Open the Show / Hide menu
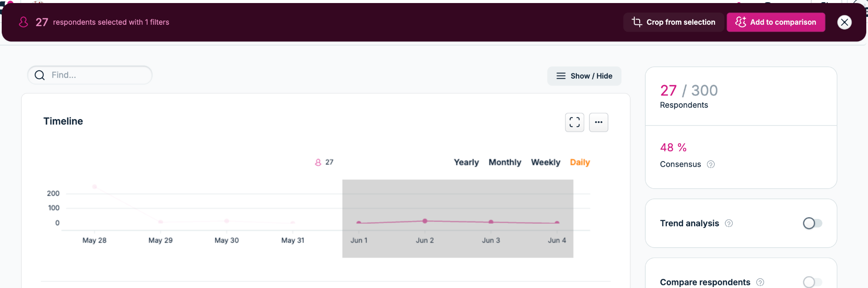This screenshot has width=868, height=288. point(584,76)
